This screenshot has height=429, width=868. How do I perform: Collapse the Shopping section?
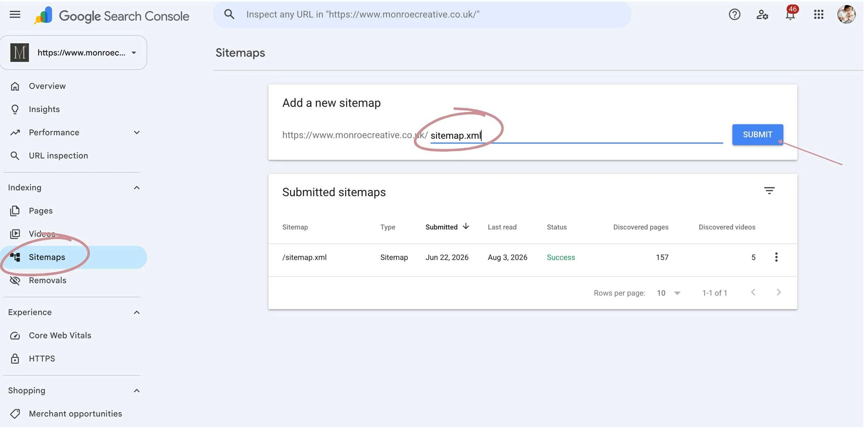pyautogui.click(x=137, y=391)
